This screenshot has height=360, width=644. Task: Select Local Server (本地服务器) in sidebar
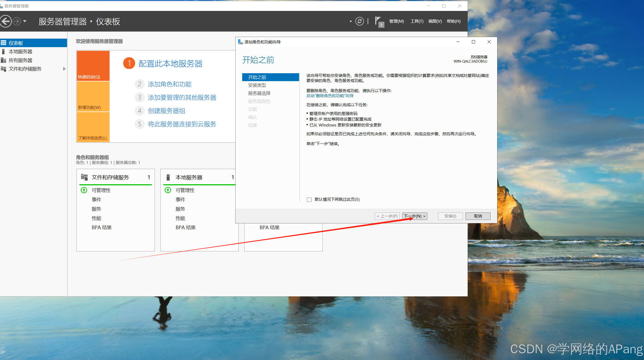[20, 52]
